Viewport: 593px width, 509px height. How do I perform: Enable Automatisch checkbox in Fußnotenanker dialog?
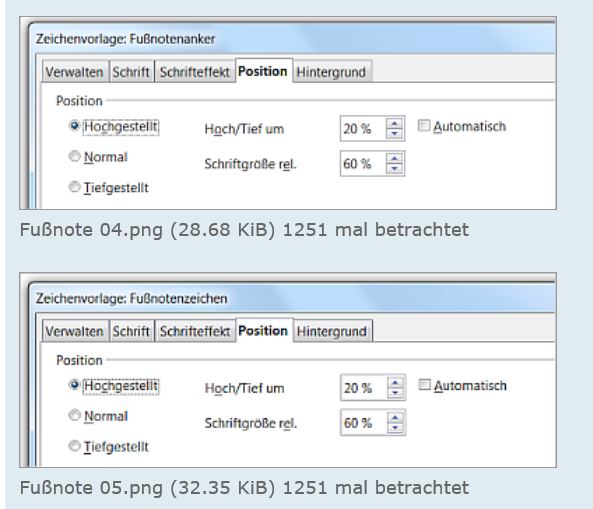coord(424,125)
